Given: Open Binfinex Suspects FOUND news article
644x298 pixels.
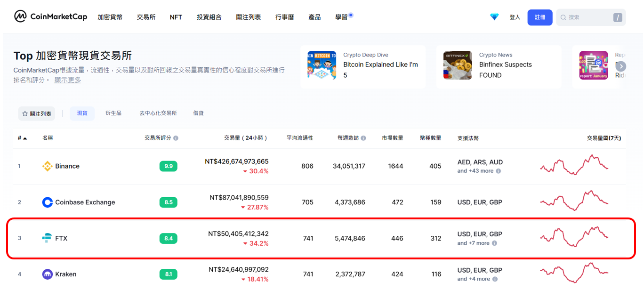Looking at the screenshot, I should 506,70.
